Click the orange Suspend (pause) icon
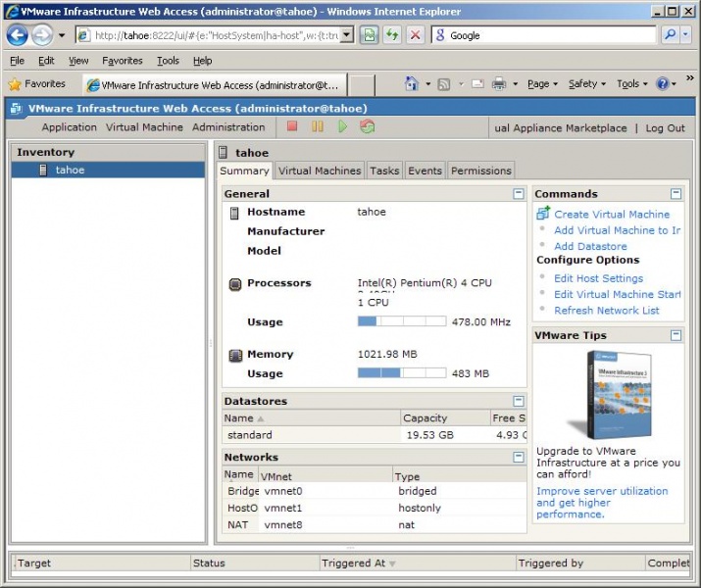Image resolution: width=701 pixels, height=588 pixels. click(x=318, y=126)
